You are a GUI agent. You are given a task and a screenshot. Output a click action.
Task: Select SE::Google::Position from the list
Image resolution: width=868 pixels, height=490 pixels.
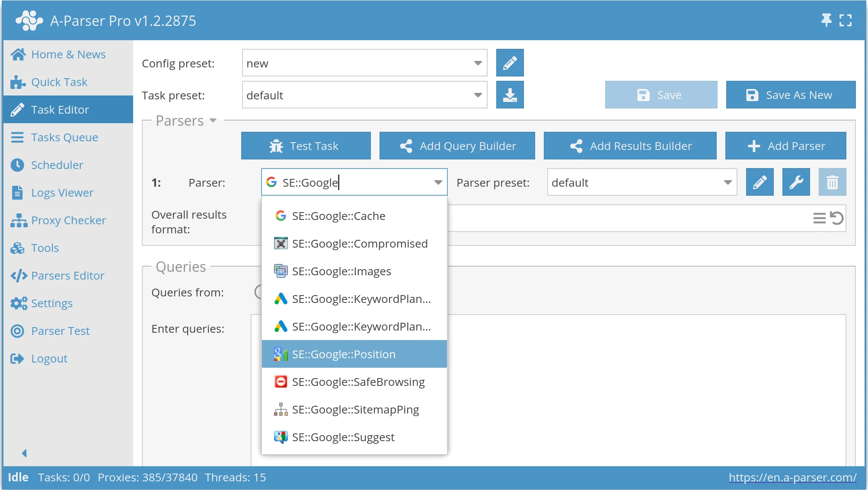pyautogui.click(x=344, y=354)
